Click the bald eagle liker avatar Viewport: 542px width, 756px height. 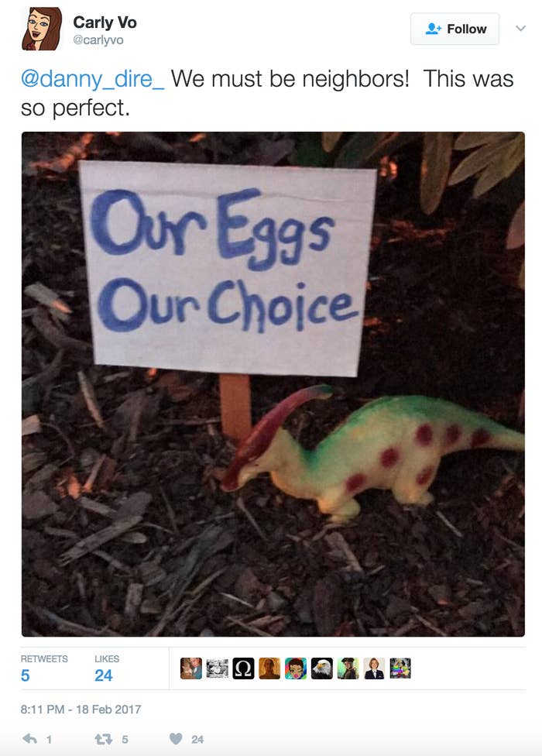(x=322, y=668)
